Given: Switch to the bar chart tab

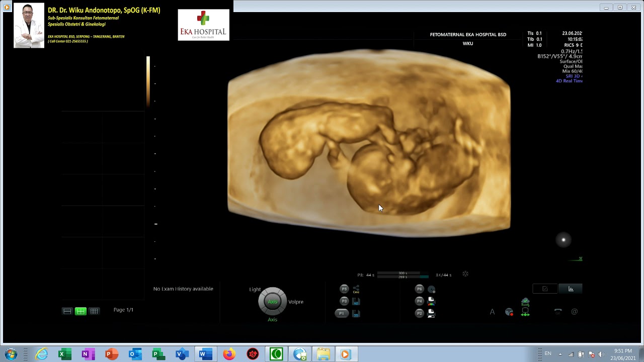Looking at the screenshot, I should tap(571, 289).
